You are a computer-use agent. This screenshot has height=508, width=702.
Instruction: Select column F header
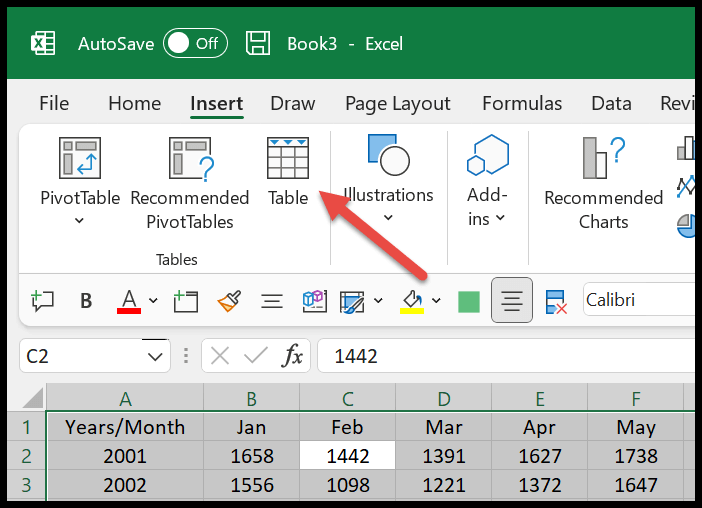click(635, 398)
